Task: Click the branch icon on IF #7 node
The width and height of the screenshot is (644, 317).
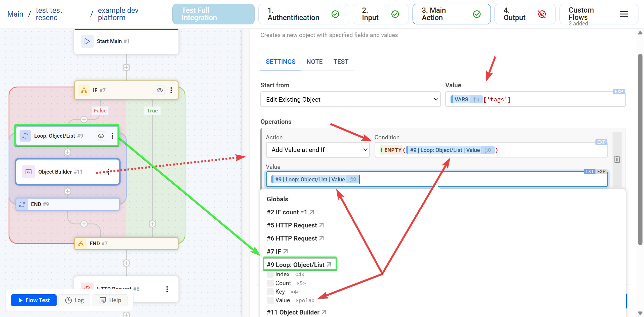Action: [84, 90]
